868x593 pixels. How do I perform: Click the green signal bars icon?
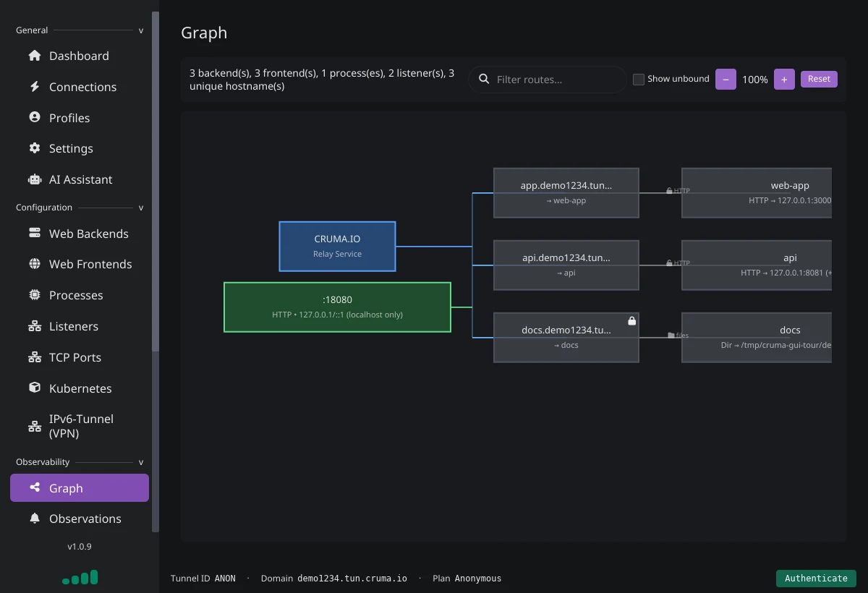80,577
